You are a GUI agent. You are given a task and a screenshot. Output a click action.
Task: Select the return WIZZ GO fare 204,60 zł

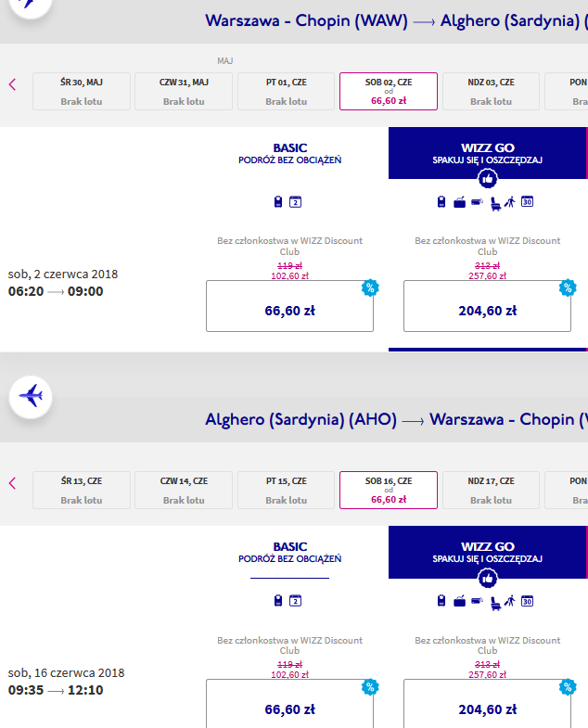click(487, 704)
